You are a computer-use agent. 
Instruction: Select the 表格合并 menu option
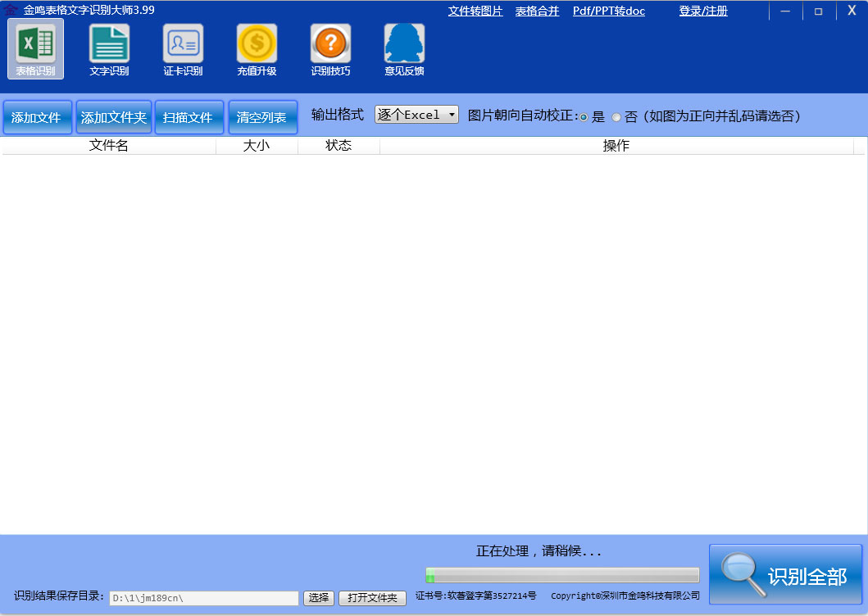click(x=537, y=11)
